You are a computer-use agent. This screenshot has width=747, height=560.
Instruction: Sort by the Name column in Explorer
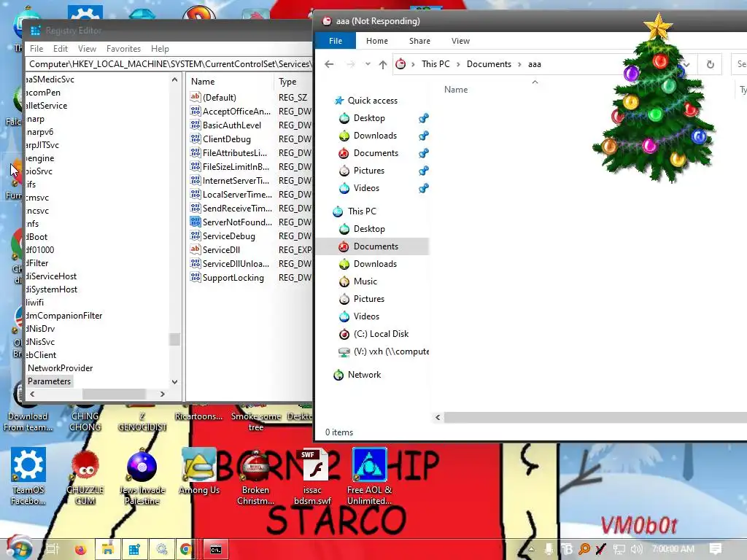coord(456,90)
